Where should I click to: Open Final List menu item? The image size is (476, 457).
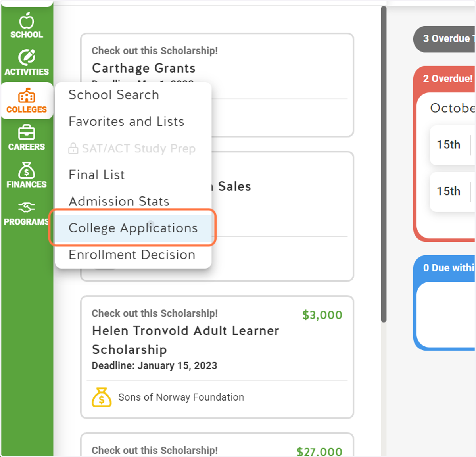point(133,175)
